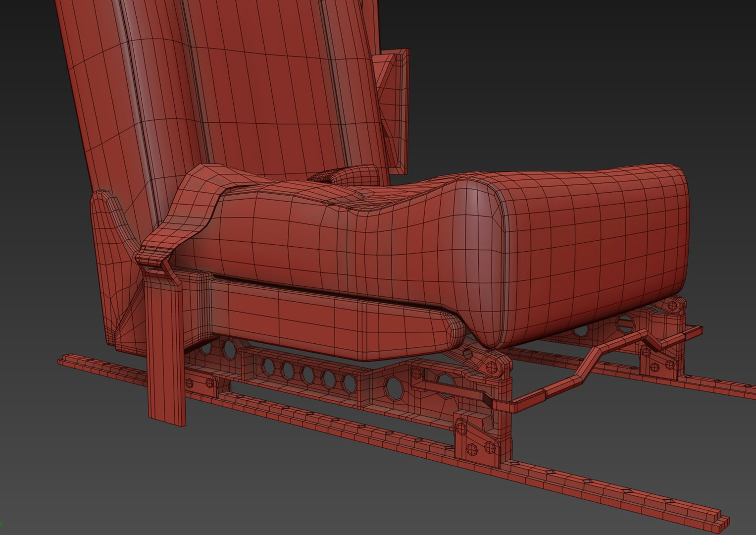
Task: Select the near floor slide rail
Action: pos(396,436)
